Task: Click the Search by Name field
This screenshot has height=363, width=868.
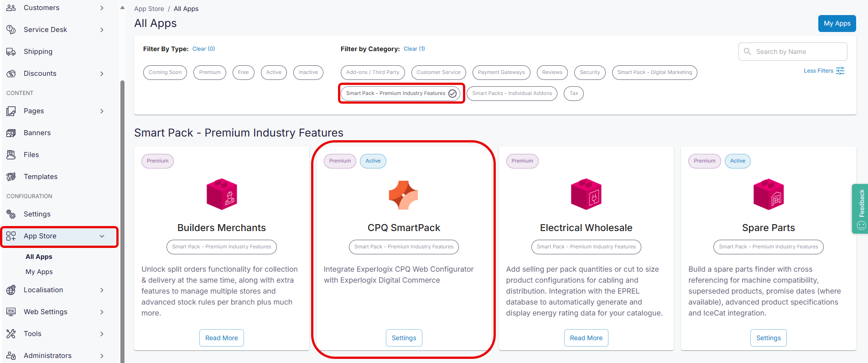Action: 793,52
